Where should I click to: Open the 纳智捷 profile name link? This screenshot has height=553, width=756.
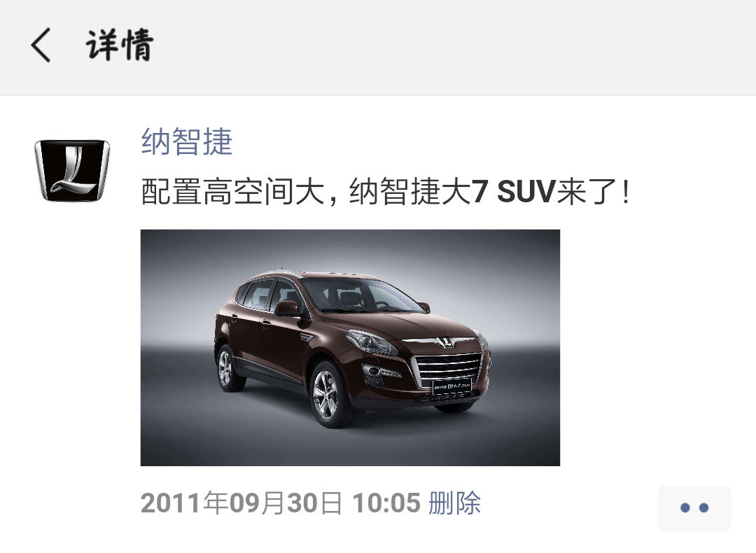187,141
